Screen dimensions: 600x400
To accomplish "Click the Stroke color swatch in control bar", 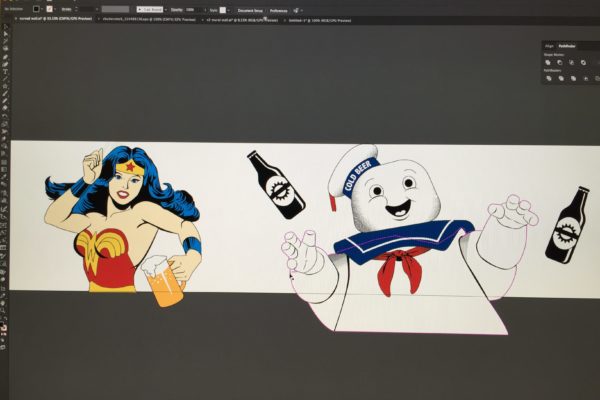I will 49,9.
